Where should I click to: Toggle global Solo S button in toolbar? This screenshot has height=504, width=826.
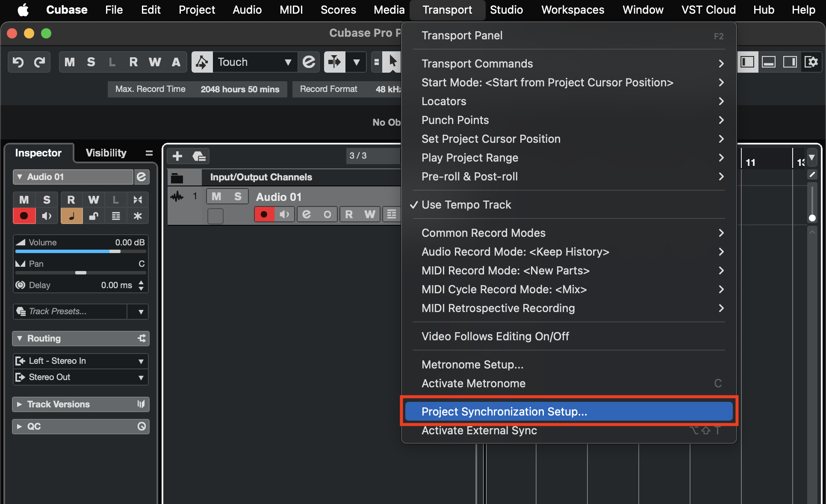click(91, 62)
